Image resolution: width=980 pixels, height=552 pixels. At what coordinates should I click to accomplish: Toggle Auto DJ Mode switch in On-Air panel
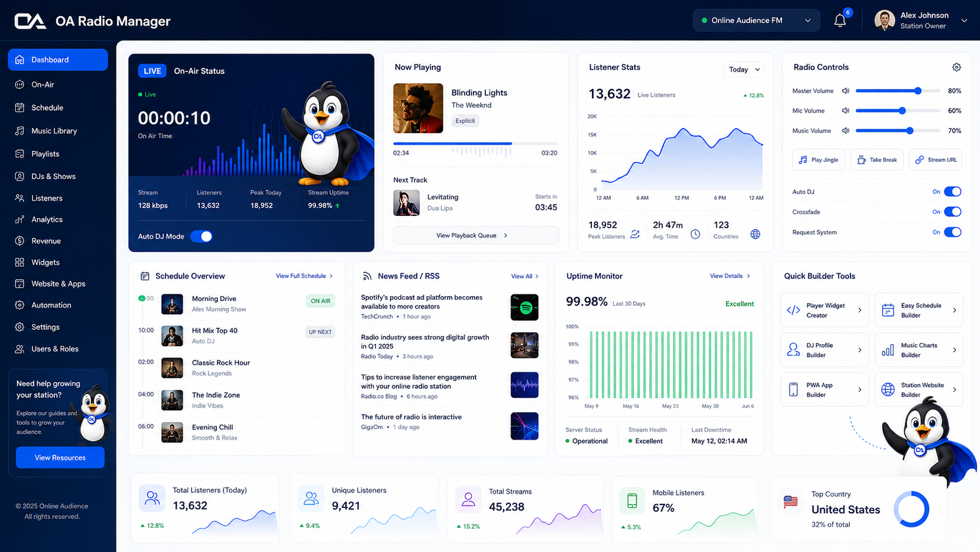202,236
